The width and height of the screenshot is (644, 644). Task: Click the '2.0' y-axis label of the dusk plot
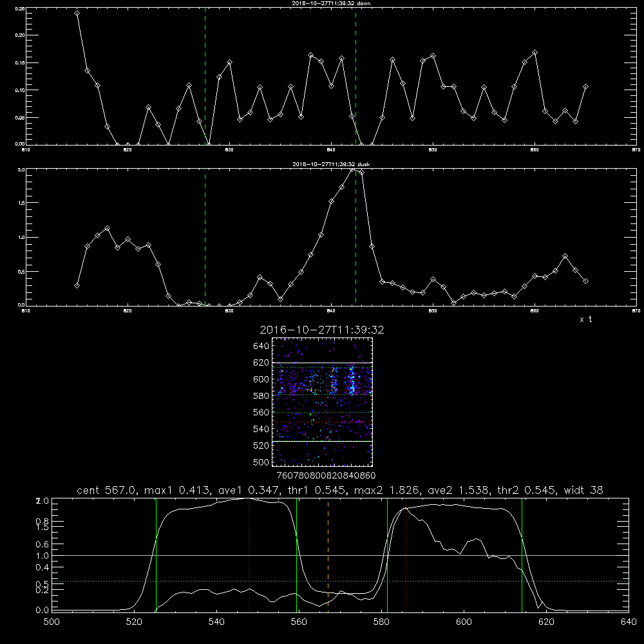tap(21, 169)
